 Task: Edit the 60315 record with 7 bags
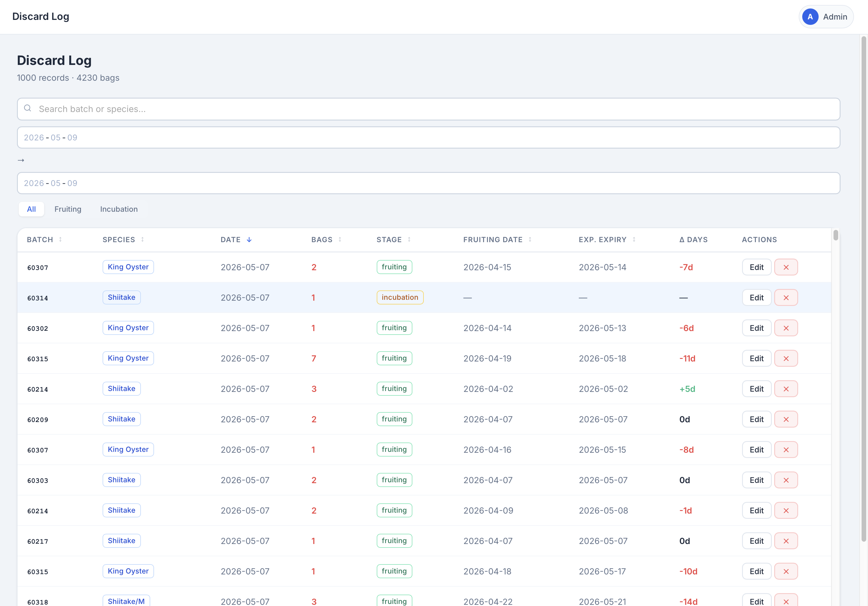tap(756, 358)
